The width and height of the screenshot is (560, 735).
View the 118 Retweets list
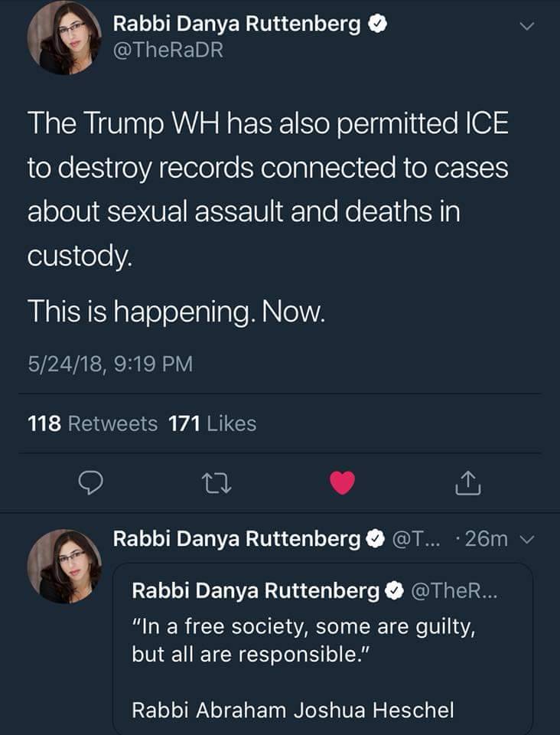tap(93, 423)
